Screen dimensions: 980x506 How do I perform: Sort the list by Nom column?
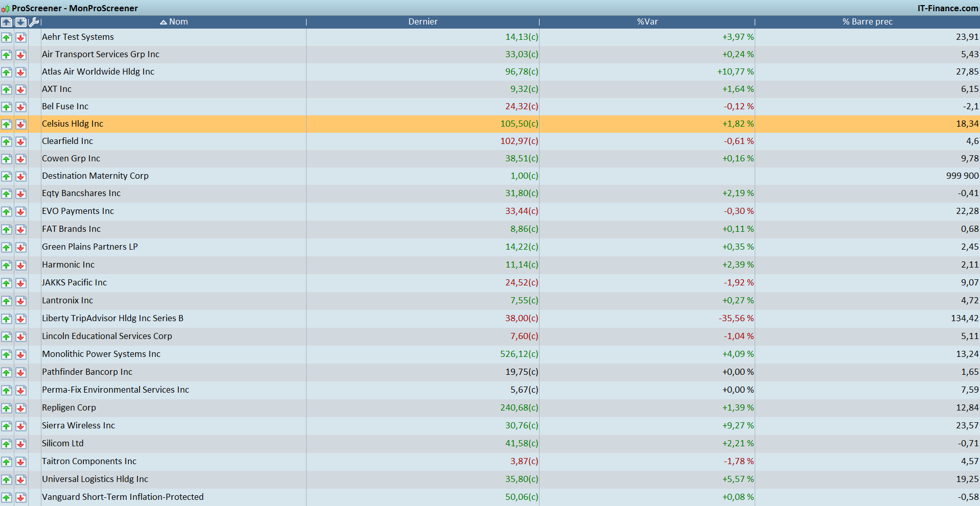[x=178, y=21]
